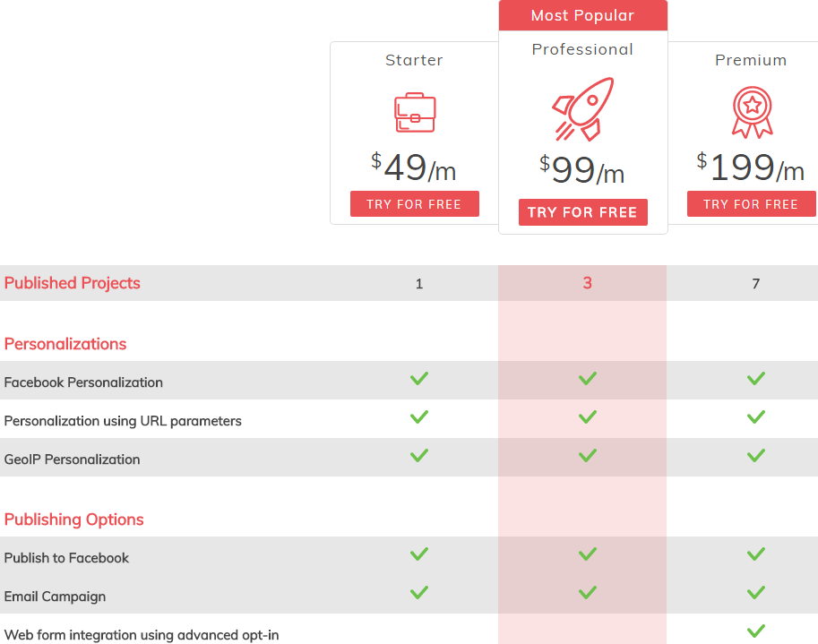818x644 pixels.
Task: Click Premium checkmark for Web form integration
Action: pyautogui.click(x=756, y=631)
